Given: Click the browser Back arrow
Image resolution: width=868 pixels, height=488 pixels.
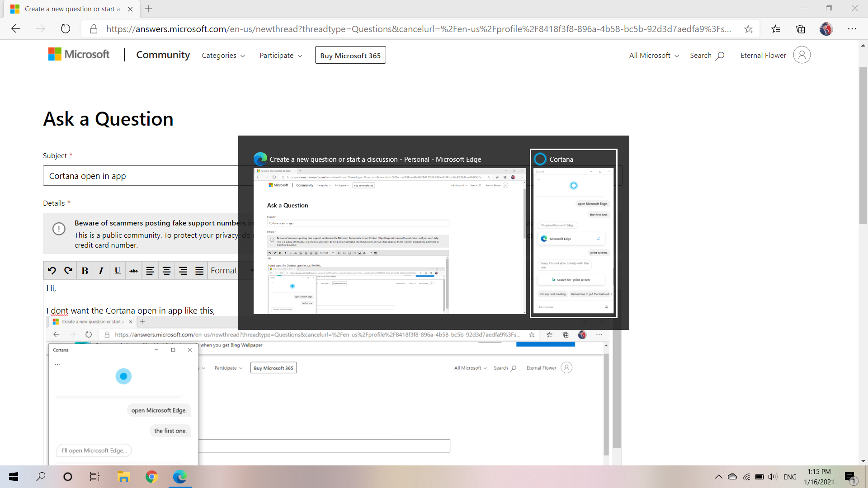Looking at the screenshot, I should [x=16, y=29].
